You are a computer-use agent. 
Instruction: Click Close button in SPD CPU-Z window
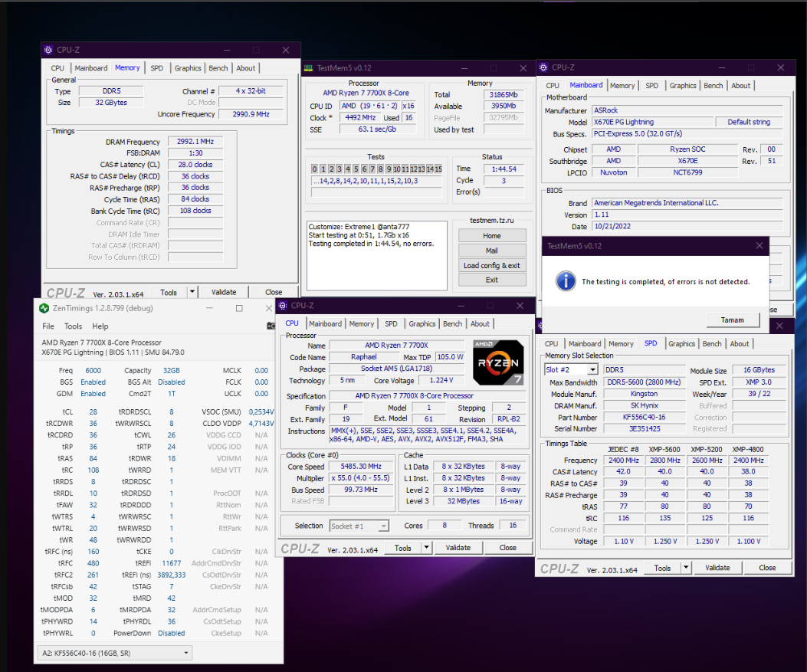767,568
